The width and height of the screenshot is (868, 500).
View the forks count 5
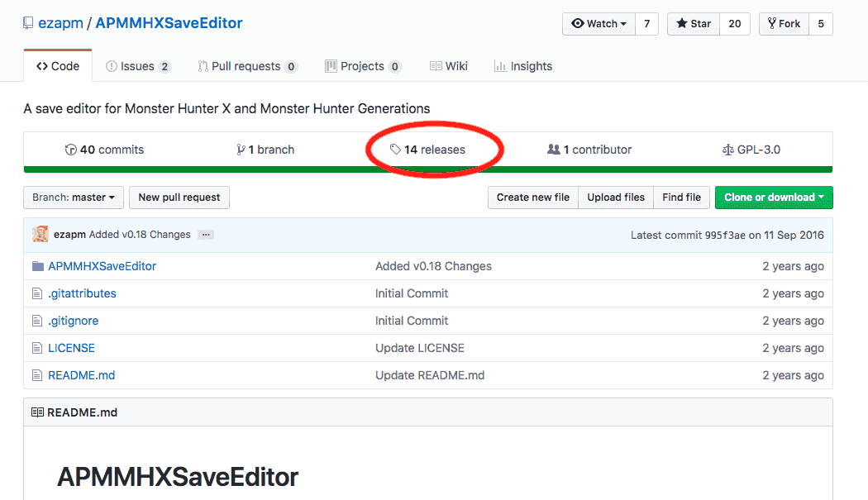point(821,24)
